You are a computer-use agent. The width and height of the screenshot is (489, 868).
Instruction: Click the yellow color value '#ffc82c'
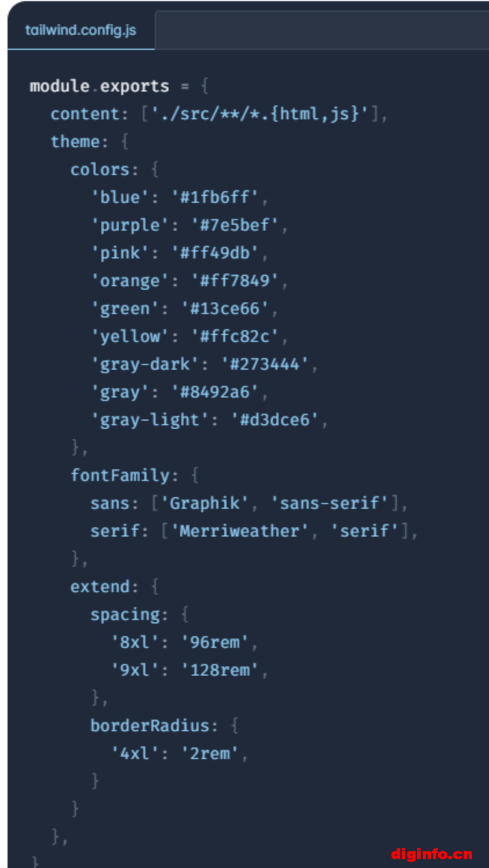click(235, 336)
